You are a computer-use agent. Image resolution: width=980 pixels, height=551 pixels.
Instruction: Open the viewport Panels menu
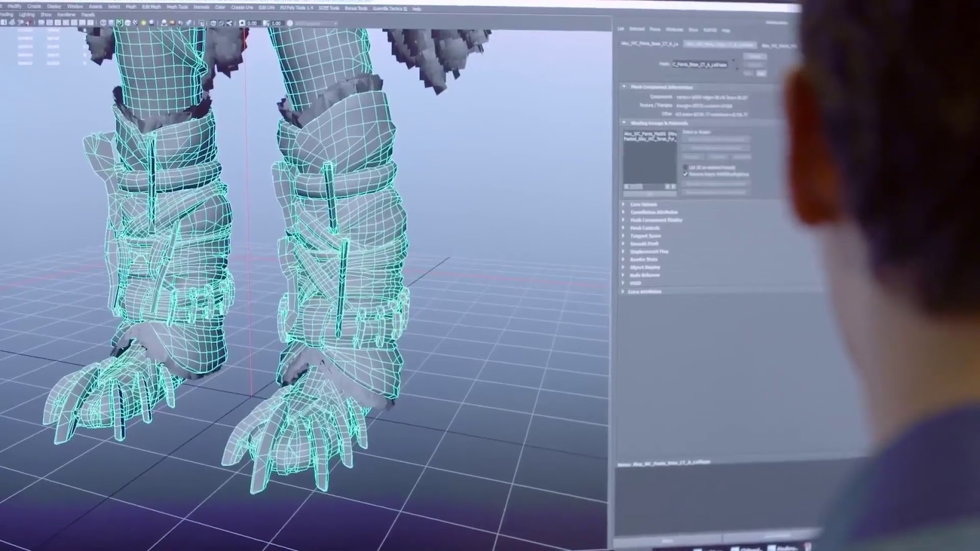click(x=88, y=15)
